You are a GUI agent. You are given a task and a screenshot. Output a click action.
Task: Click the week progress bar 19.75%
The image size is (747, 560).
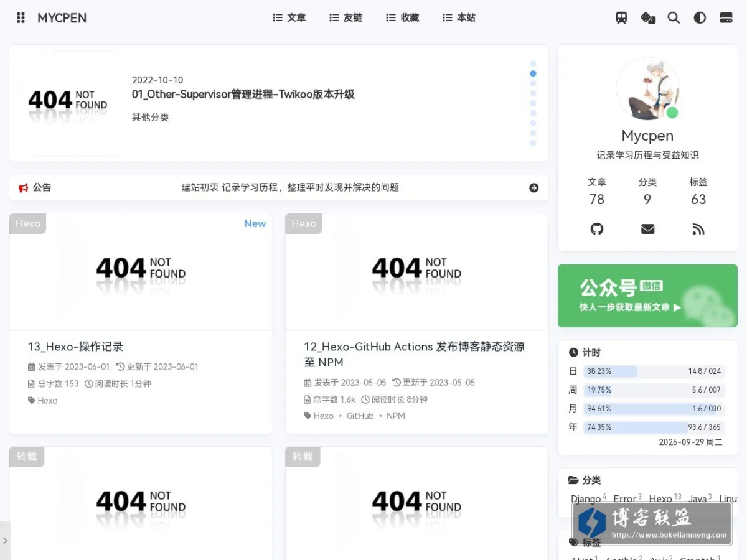pyautogui.click(x=654, y=390)
